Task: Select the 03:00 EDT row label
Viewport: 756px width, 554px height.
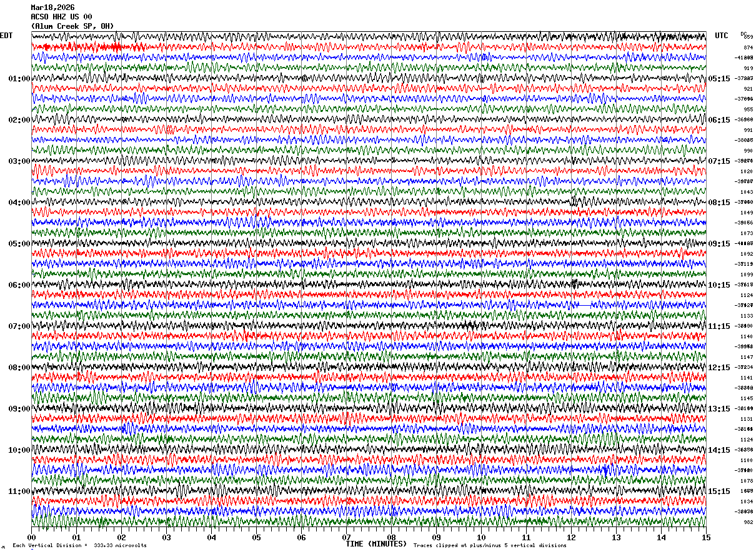Action: click(x=19, y=161)
